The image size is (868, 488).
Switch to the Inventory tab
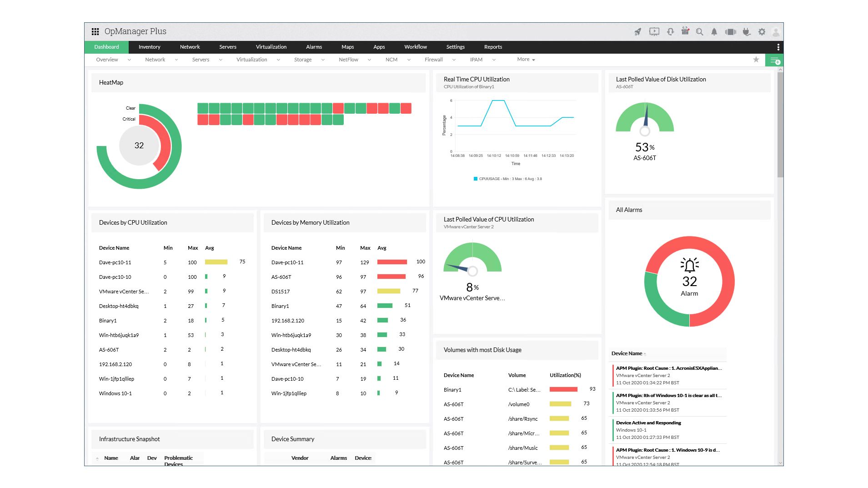click(149, 47)
